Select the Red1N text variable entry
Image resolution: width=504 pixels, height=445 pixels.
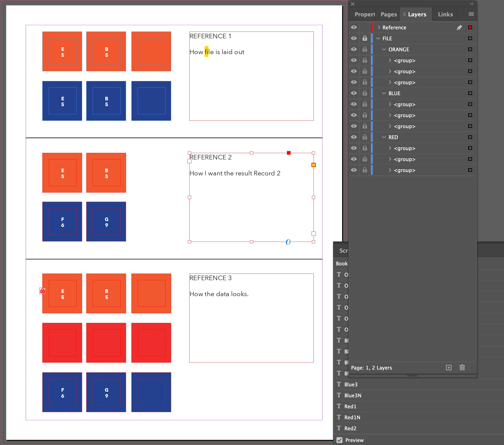coord(352,417)
